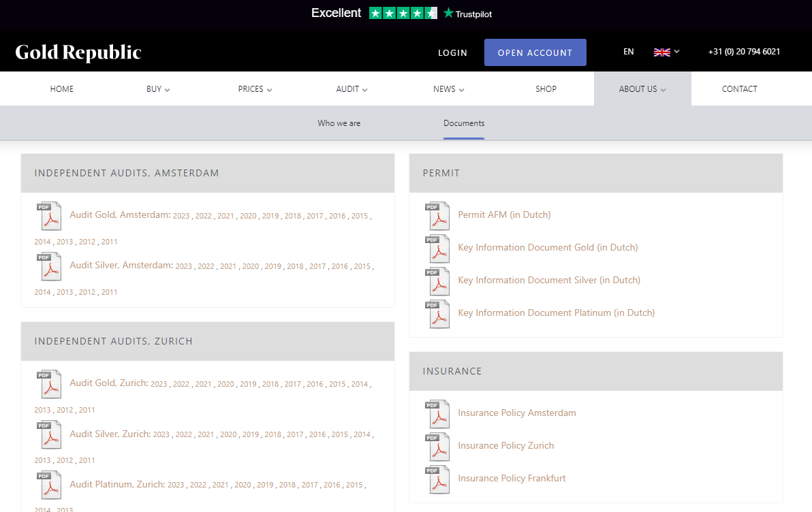Open PDF icon for Audit Silver, Amsterdam
This screenshot has height=512, width=812.
tap(50, 266)
